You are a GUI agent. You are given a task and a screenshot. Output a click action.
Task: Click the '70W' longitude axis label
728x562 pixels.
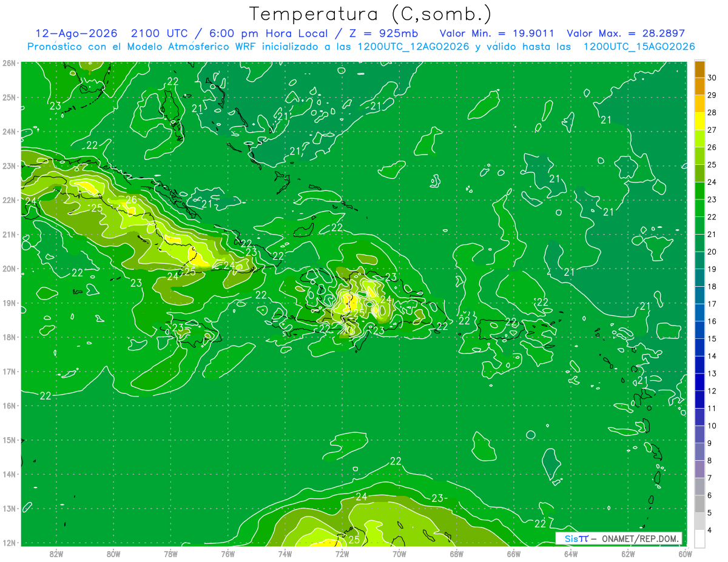[x=399, y=553]
